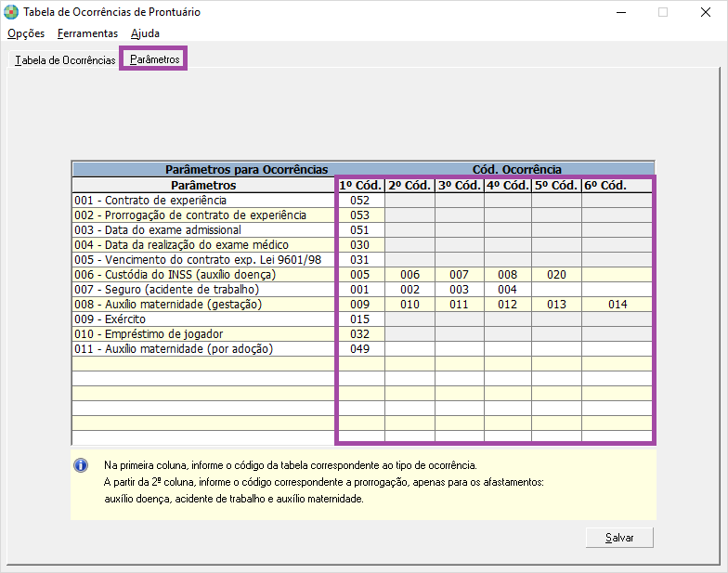Open the Opções menu
The image size is (728, 573).
[x=26, y=33]
